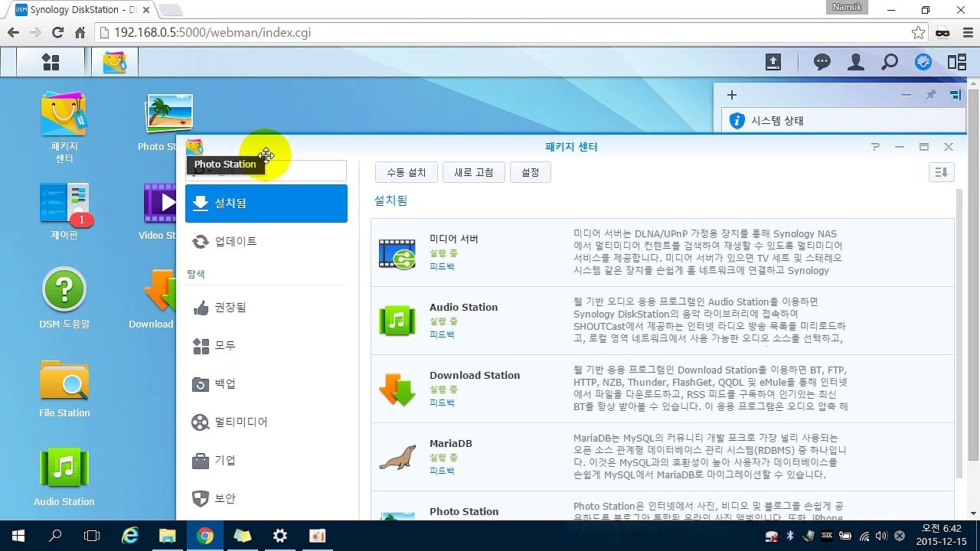Select the Audio Station package name in list
Screen dimensions: 980x551
(x=463, y=307)
